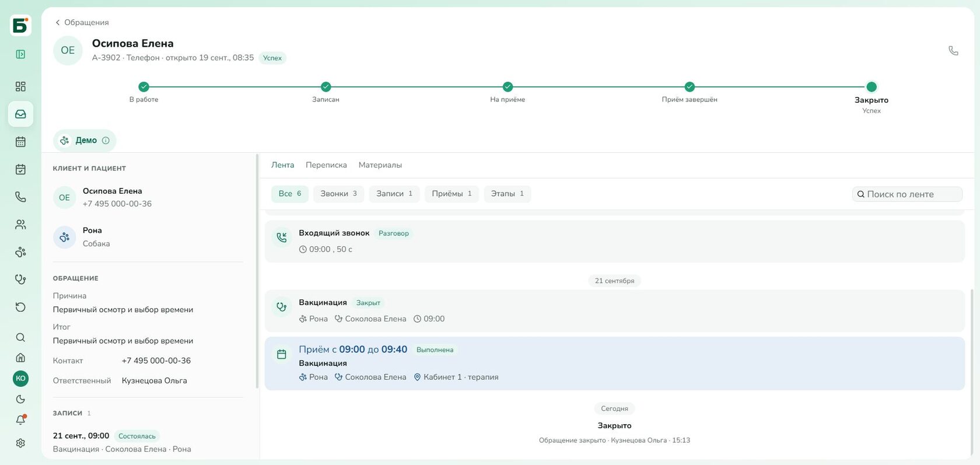The height and width of the screenshot is (465, 980).
Task: Open the paw patients icon in sidebar
Action: 20,252
